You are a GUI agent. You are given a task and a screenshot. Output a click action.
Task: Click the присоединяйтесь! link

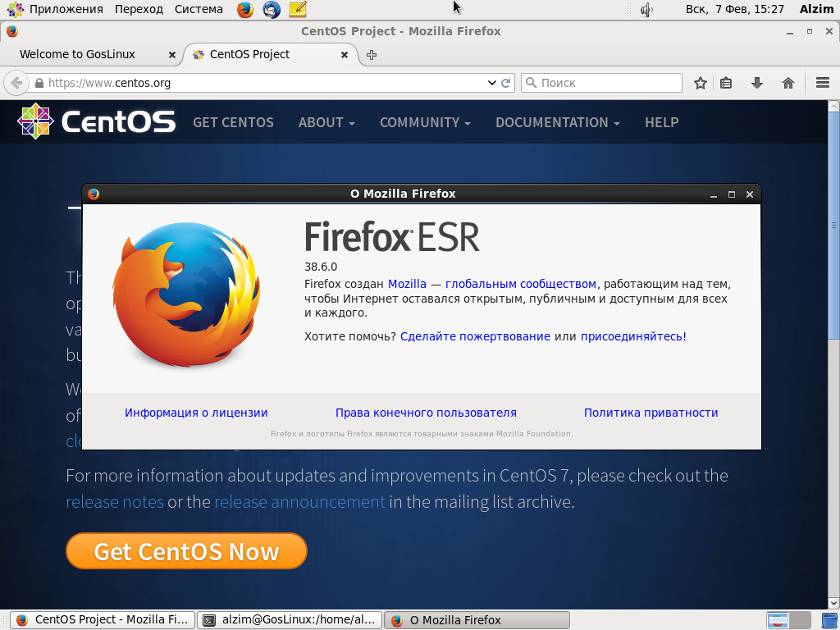click(x=633, y=336)
